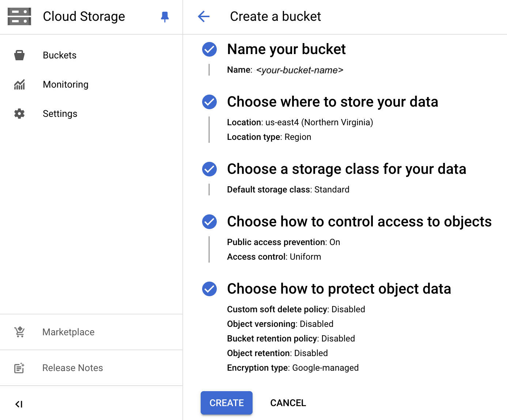
Task: Collapse the side navigation panel
Action: pos(19,404)
